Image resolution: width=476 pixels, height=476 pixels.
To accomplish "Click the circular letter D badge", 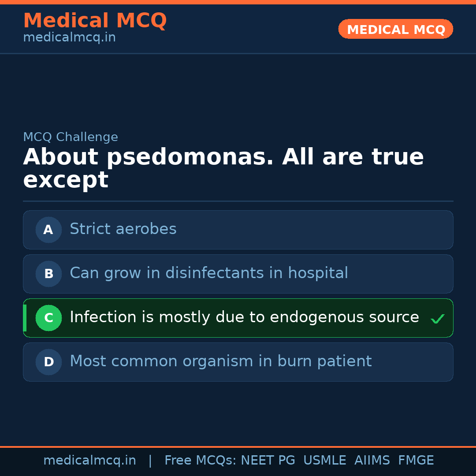I will [x=48, y=362].
